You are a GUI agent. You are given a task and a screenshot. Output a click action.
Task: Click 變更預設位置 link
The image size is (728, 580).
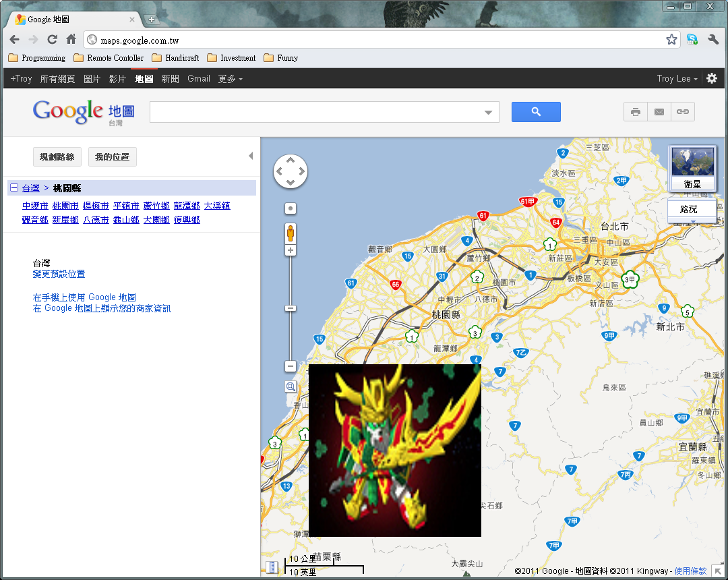click(59, 274)
